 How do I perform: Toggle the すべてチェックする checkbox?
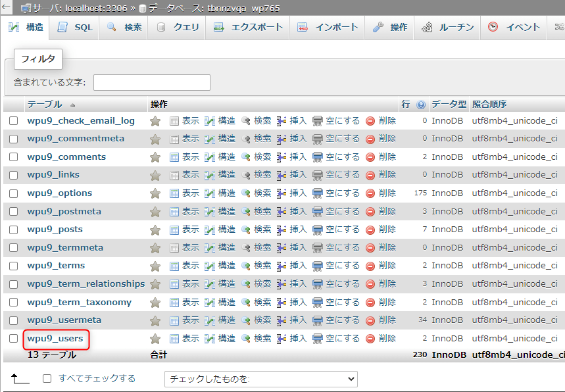tap(47, 378)
